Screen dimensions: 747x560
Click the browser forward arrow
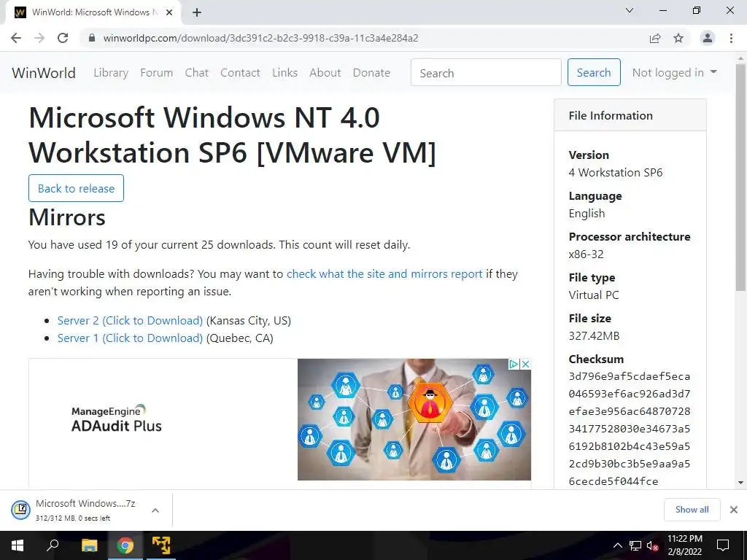(39, 38)
